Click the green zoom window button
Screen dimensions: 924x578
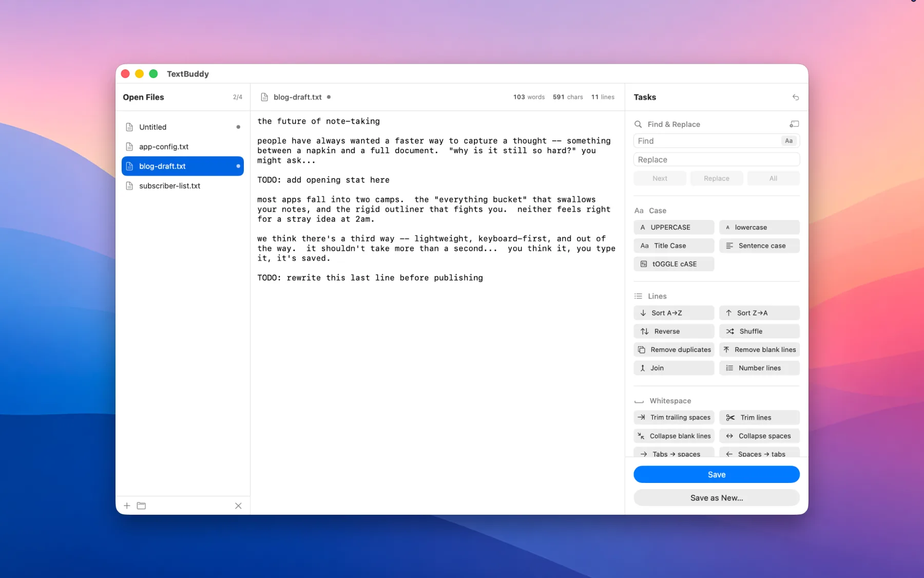[x=153, y=74]
